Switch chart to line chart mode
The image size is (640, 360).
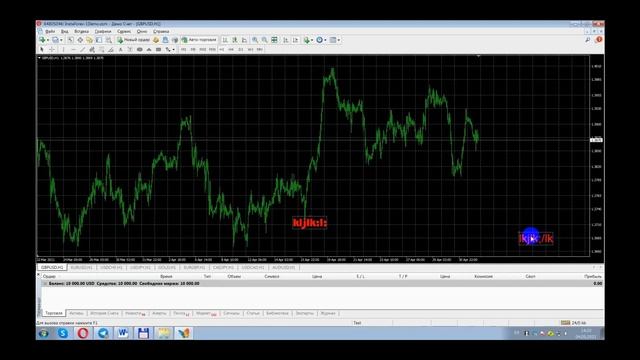[x=244, y=40]
